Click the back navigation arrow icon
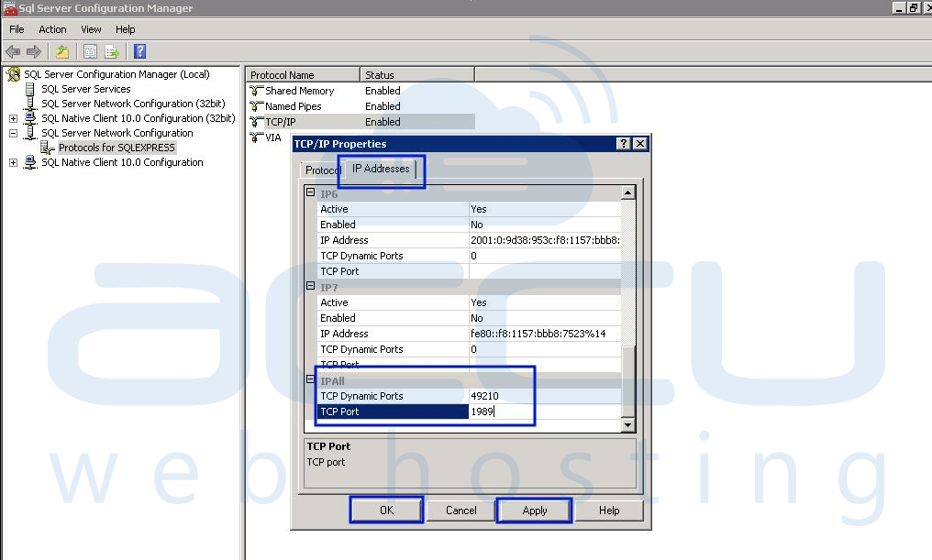Screen dimensions: 932x560 click(x=13, y=51)
